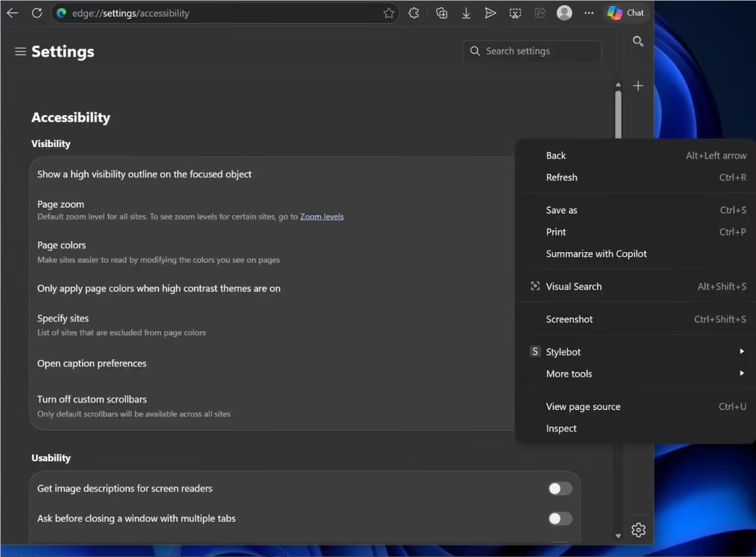Enable image descriptions for screen readers toggle
756x557 pixels.
click(x=560, y=489)
